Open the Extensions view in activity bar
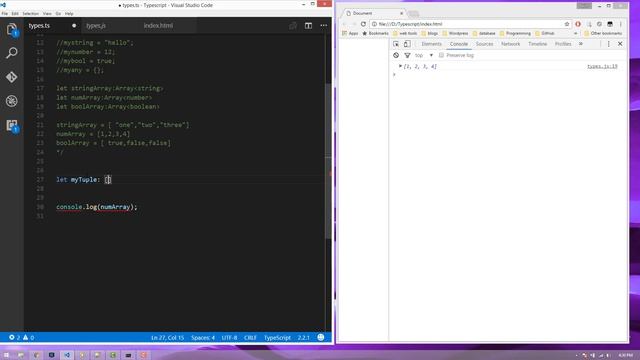The width and height of the screenshot is (640, 360). (x=12, y=125)
